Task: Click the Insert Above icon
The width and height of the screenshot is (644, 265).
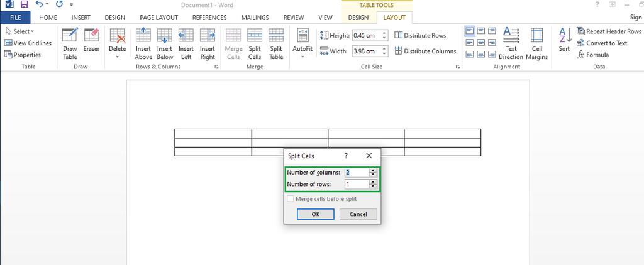Action: [x=143, y=43]
